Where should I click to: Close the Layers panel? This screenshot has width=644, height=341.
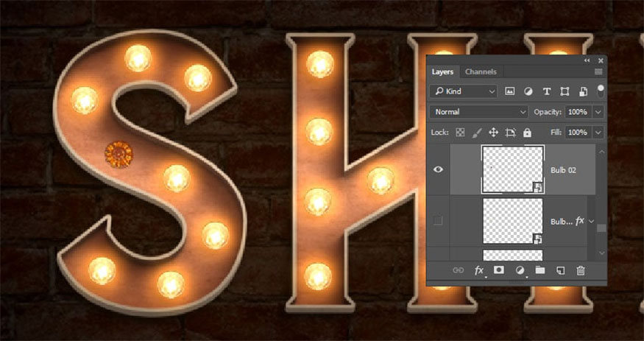pyautogui.click(x=601, y=60)
